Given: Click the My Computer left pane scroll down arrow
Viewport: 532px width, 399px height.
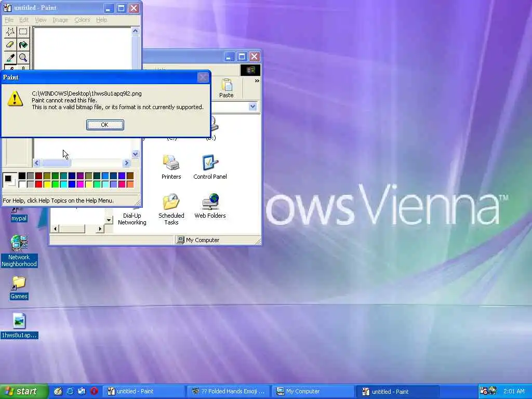Looking at the screenshot, I should point(109,220).
